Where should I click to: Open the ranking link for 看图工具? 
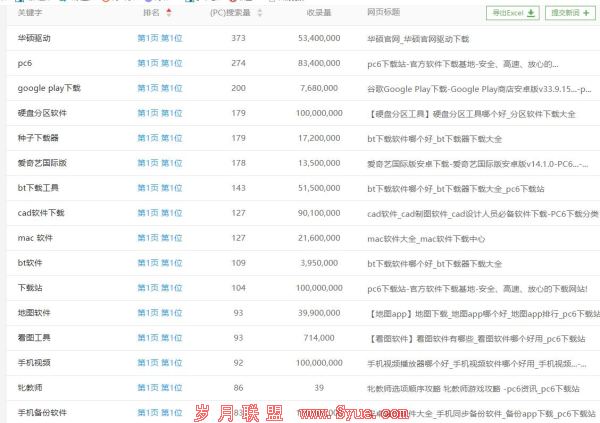[160, 338]
